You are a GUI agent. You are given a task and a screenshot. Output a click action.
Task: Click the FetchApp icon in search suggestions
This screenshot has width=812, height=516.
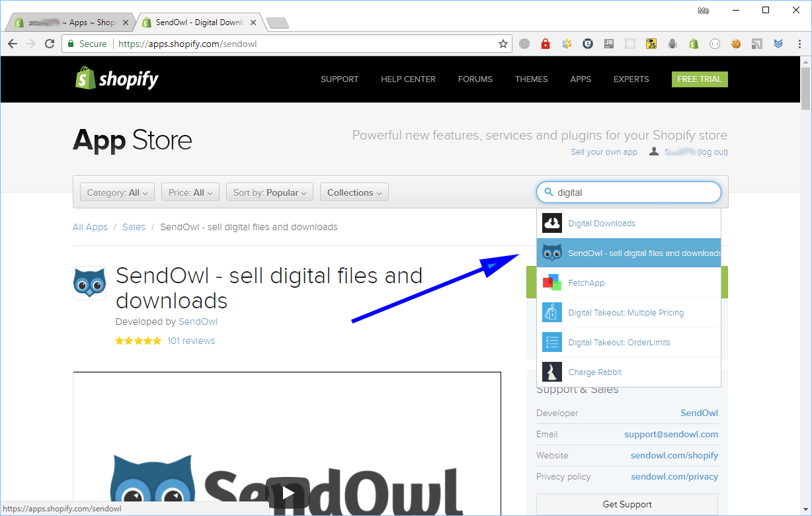(552, 282)
